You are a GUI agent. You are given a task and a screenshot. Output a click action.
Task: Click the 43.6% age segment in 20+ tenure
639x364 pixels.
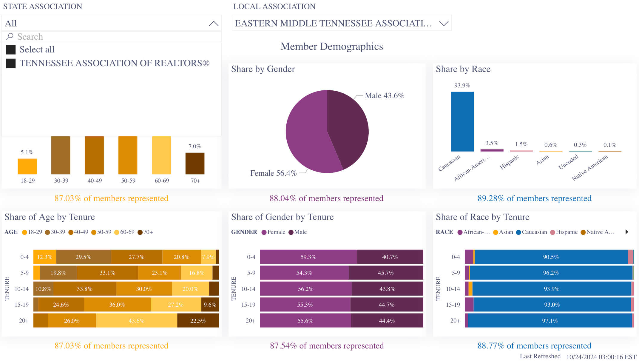137,321
